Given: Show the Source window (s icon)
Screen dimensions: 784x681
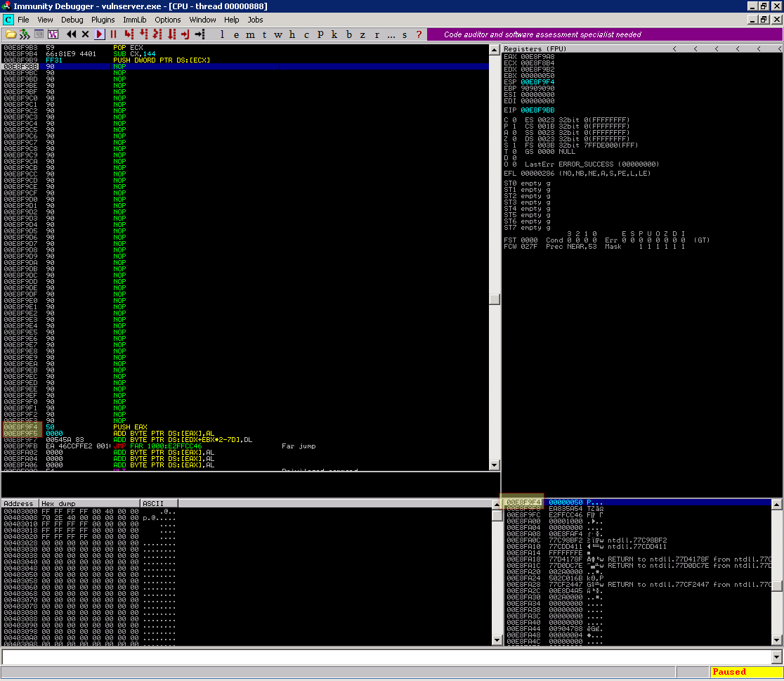Looking at the screenshot, I should coord(405,34).
